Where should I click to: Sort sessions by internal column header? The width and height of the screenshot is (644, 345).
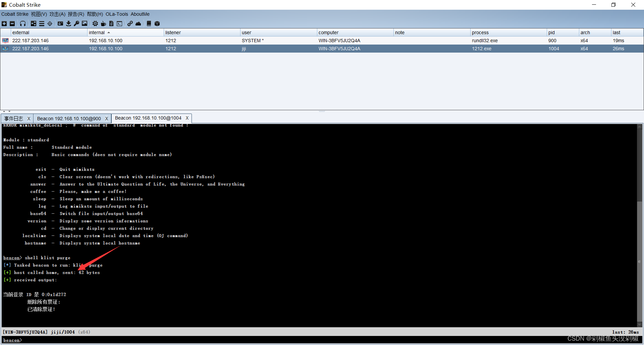(x=125, y=32)
